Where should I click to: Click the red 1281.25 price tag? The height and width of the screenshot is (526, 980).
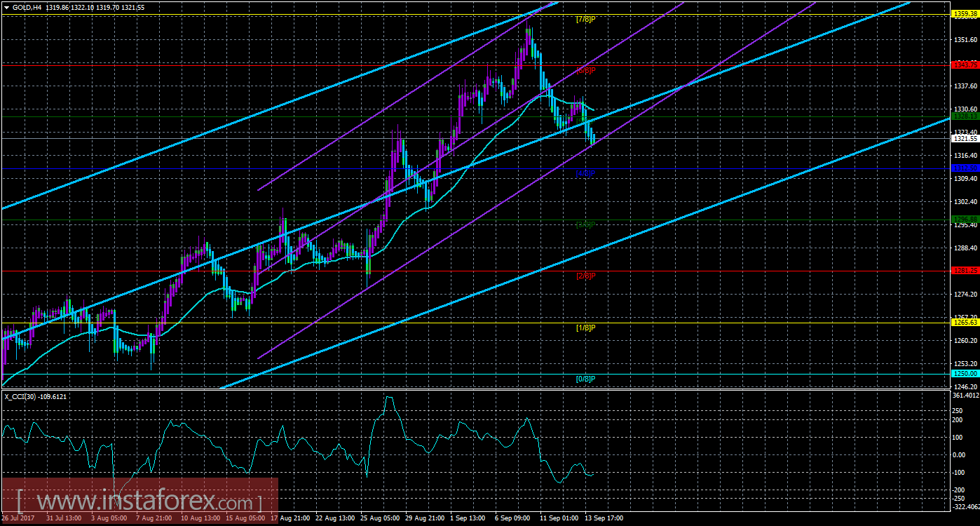(965, 271)
